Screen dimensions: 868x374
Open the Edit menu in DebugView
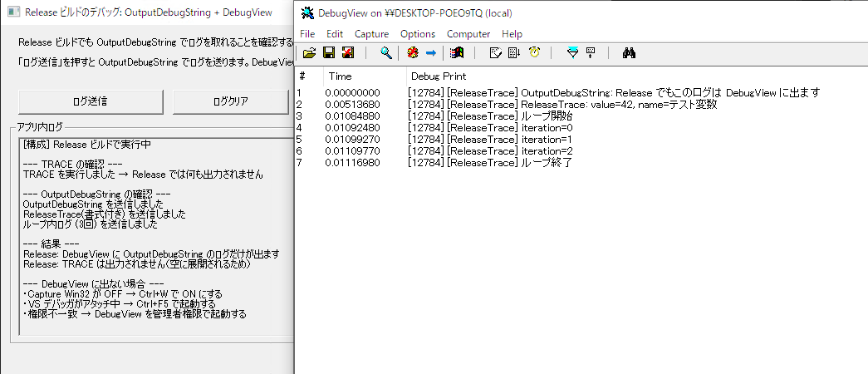point(335,34)
